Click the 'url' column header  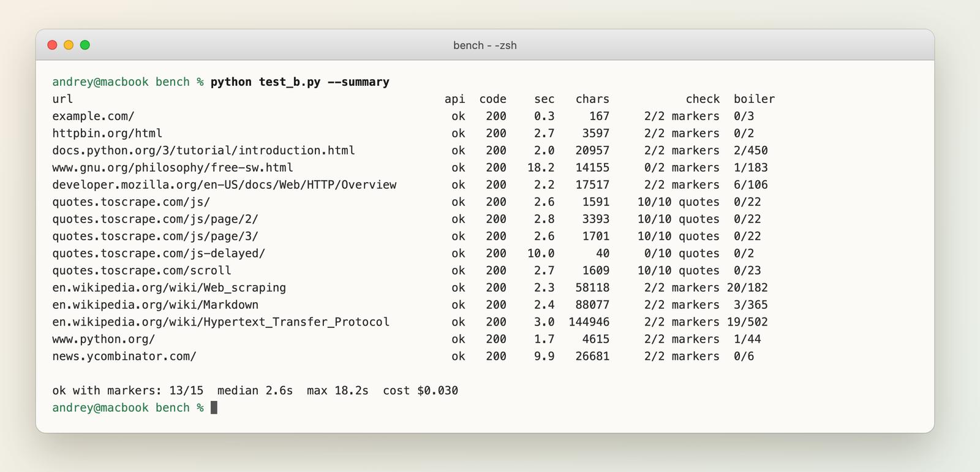click(x=62, y=99)
